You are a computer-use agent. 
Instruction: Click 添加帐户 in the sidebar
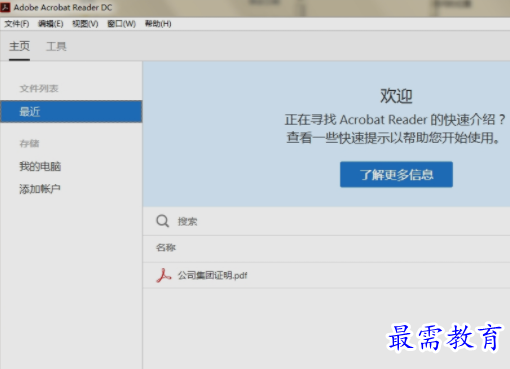pyautogui.click(x=40, y=189)
